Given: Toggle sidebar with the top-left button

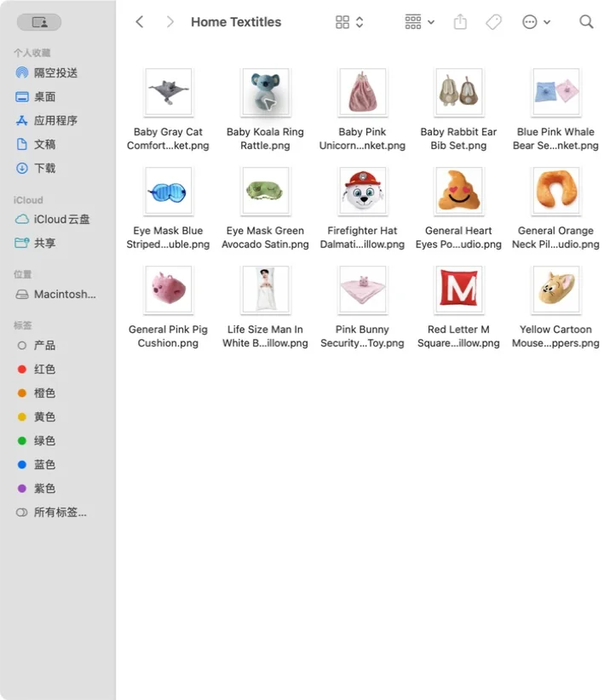Looking at the screenshot, I should click(39, 22).
